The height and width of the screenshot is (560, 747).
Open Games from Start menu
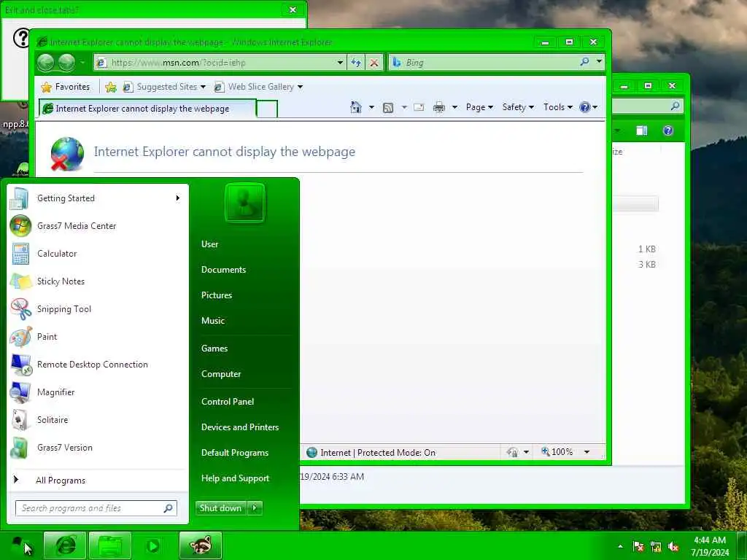click(x=214, y=348)
